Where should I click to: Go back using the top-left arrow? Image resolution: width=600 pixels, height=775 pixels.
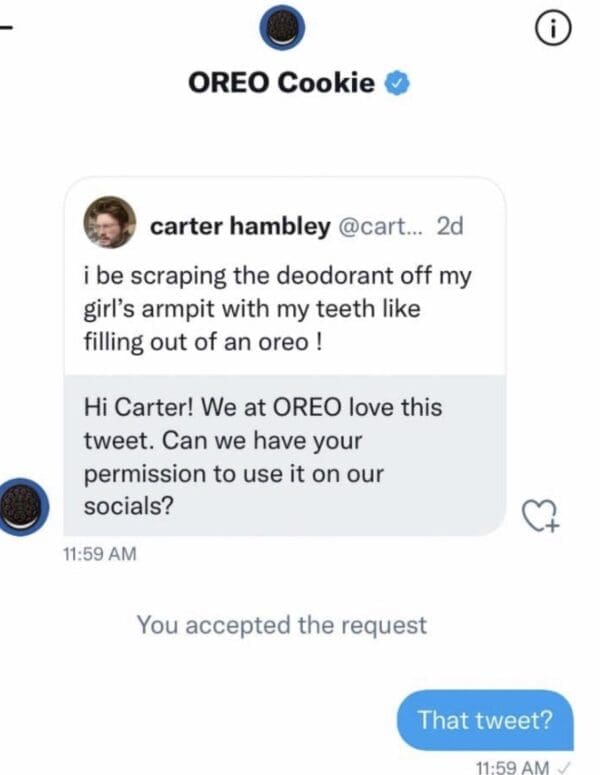5,27
